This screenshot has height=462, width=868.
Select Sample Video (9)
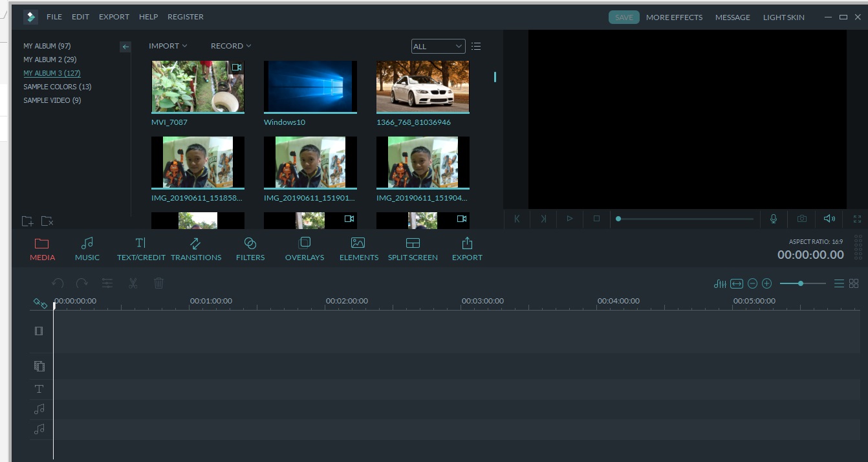coord(52,100)
